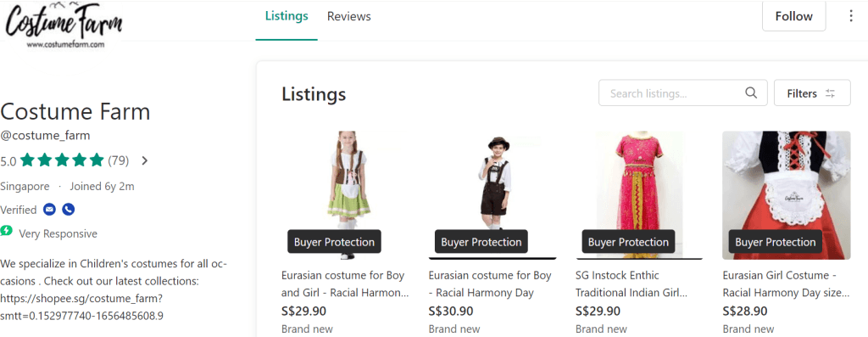Open the three-dot more options menu
This screenshot has height=337, width=868.
851,16
